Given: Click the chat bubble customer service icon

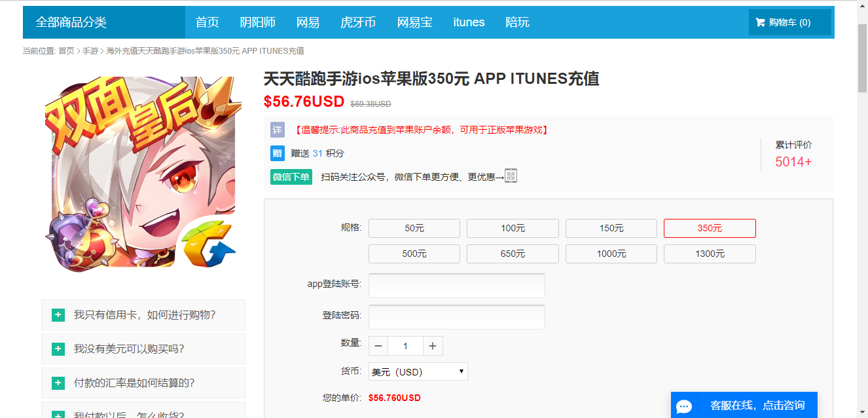Looking at the screenshot, I should (684, 406).
